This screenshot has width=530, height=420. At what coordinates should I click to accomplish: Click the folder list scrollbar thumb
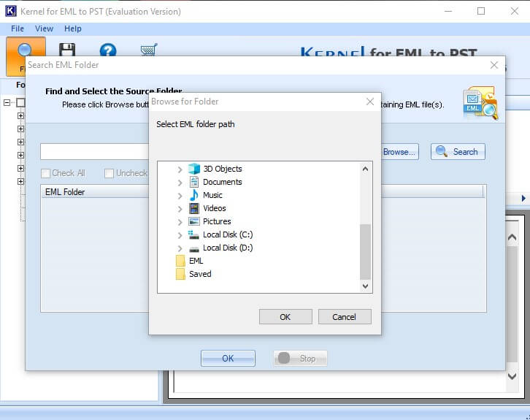(366, 251)
